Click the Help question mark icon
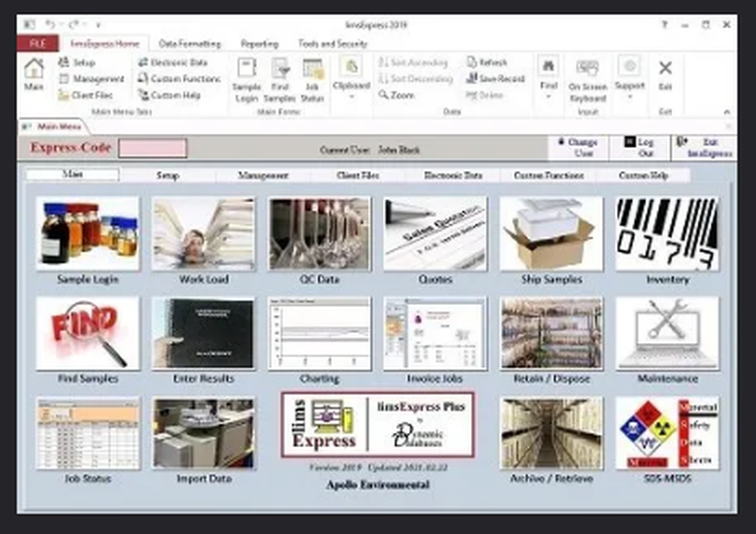Image resolution: width=756 pixels, height=534 pixels. click(x=665, y=25)
